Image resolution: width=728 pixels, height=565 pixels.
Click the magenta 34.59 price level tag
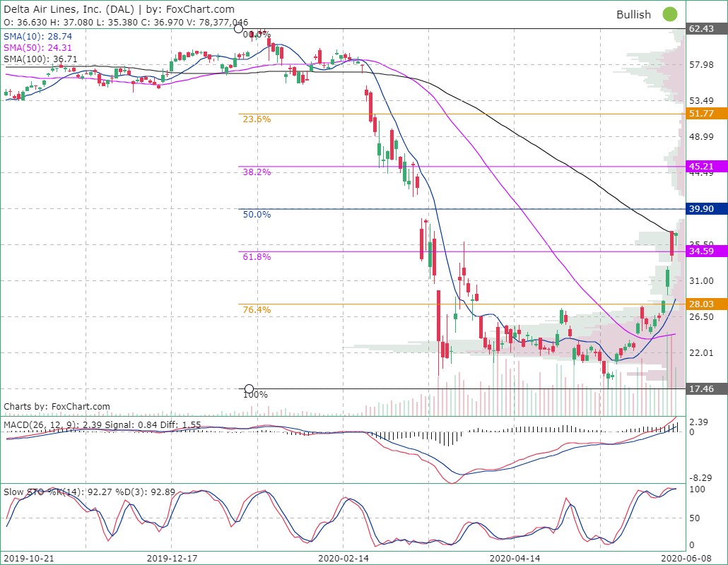pyautogui.click(x=707, y=251)
